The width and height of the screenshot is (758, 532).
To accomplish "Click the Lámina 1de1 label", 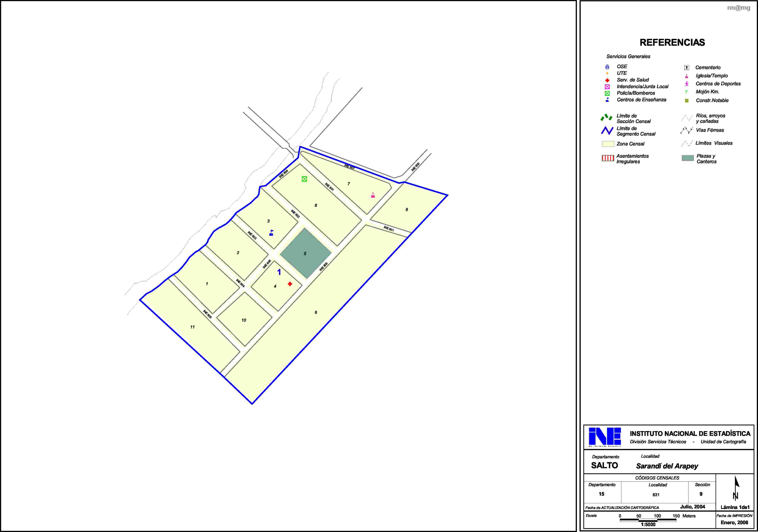I will (735, 507).
